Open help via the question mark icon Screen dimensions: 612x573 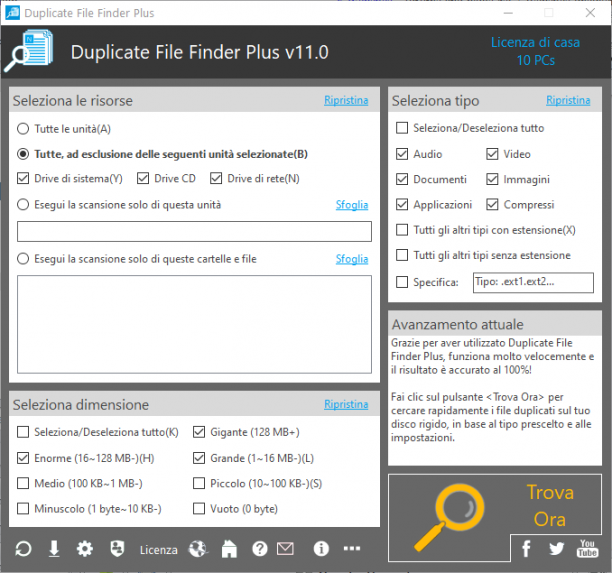click(260, 549)
